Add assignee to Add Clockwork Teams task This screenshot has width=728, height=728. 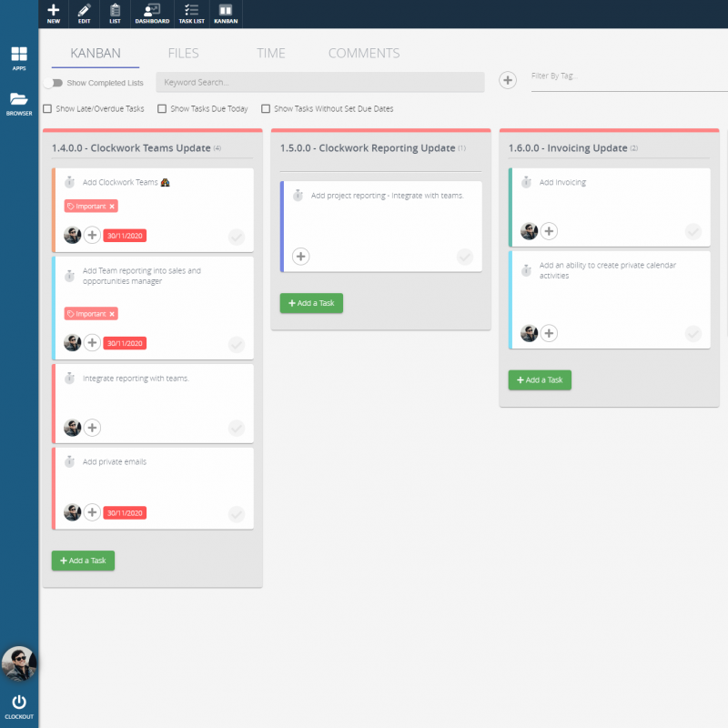tap(92, 235)
